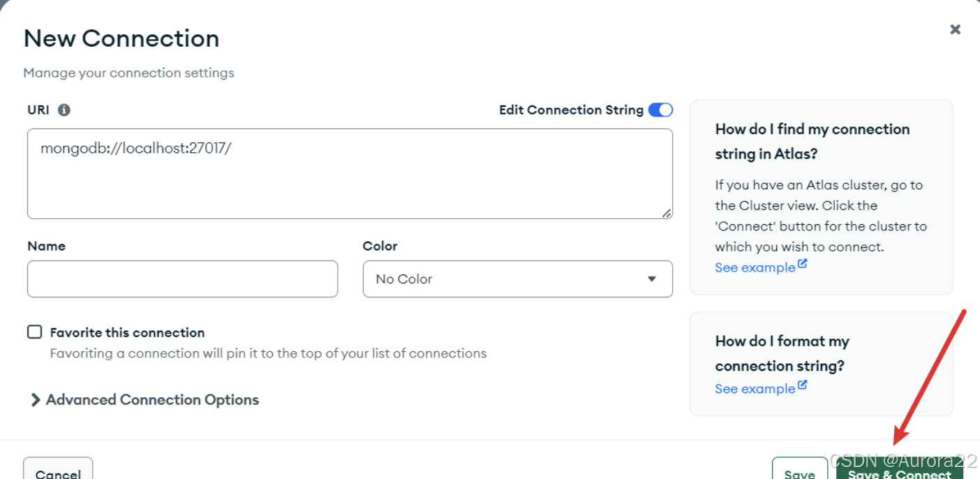Click the Cancel button

click(x=58, y=469)
